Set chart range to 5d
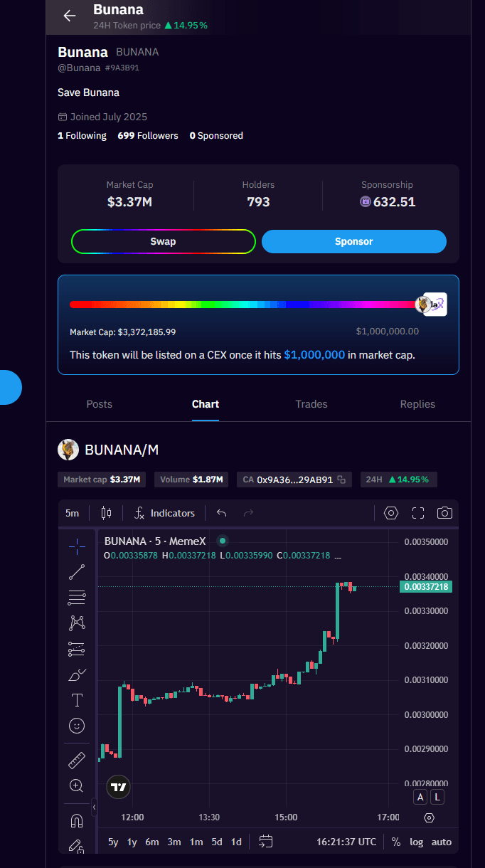 [x=217, y=842]
